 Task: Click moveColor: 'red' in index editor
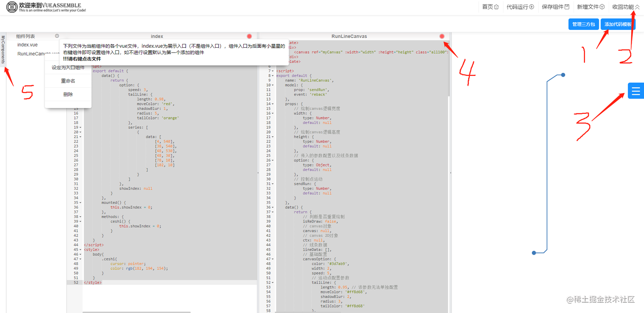tap(156, 104)
